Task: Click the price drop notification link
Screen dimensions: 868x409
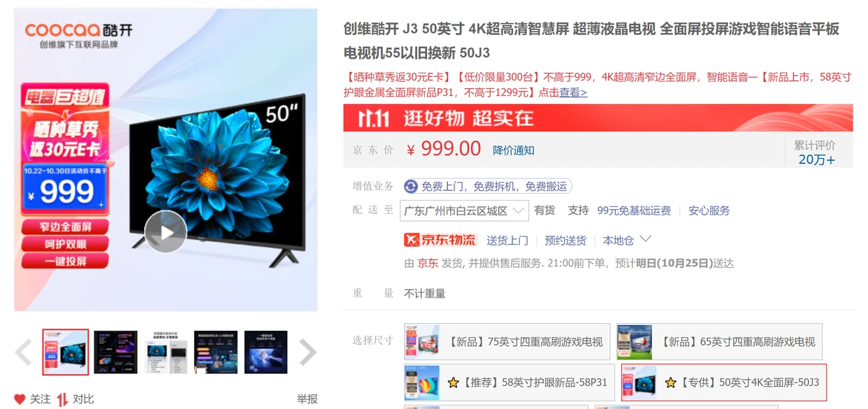Action: pos(514,150)
